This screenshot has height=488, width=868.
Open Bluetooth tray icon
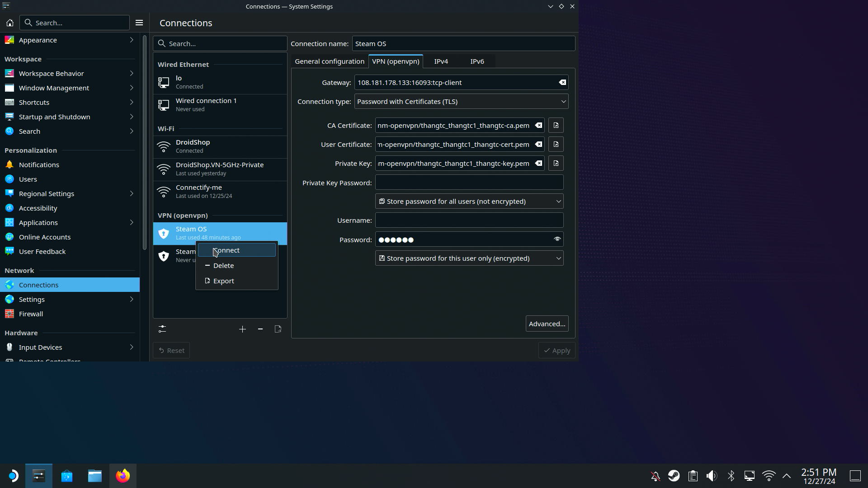click(x=731, y=476)
